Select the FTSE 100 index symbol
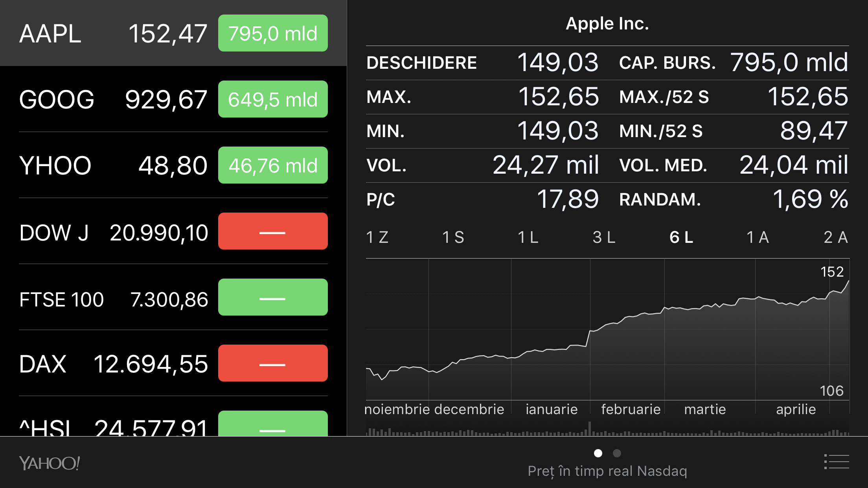 61,299
